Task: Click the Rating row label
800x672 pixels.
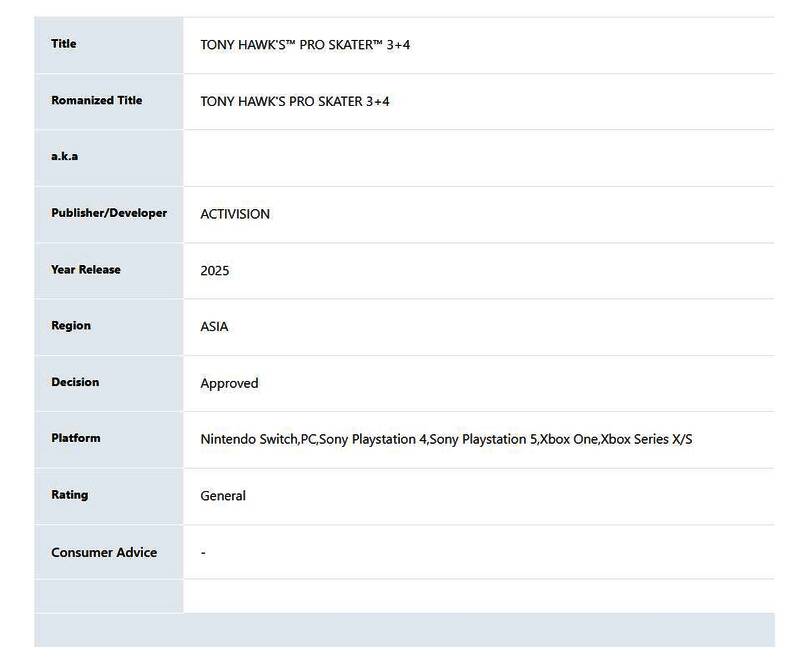Action: point(70,495)
